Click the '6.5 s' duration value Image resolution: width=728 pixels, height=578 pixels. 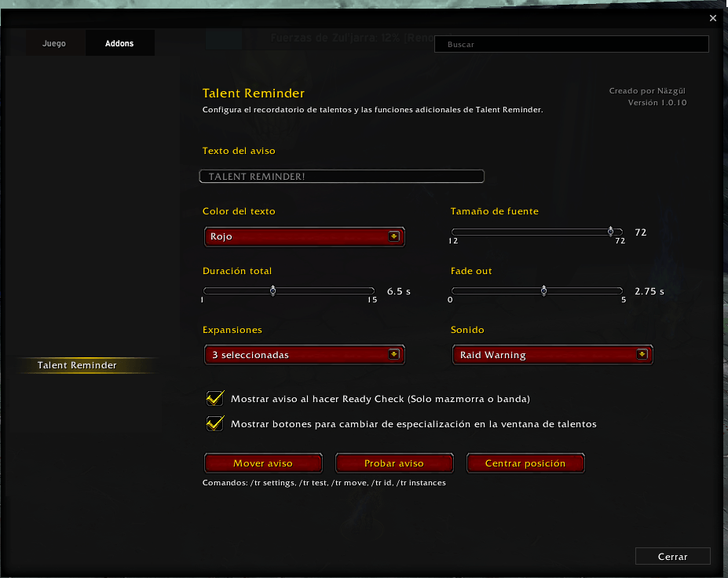pyautogui.click(x=399, y=291)
